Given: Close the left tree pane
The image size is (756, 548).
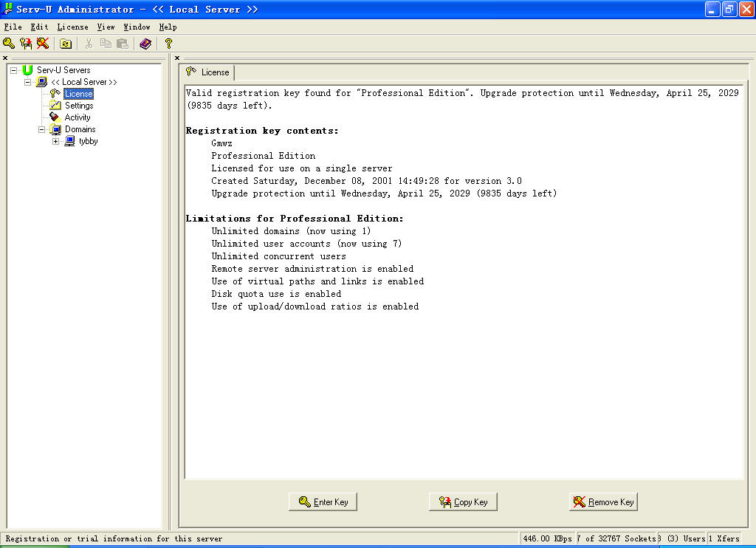Looking at the screenshot, I should pyautogui.click(x=5, y=58).
